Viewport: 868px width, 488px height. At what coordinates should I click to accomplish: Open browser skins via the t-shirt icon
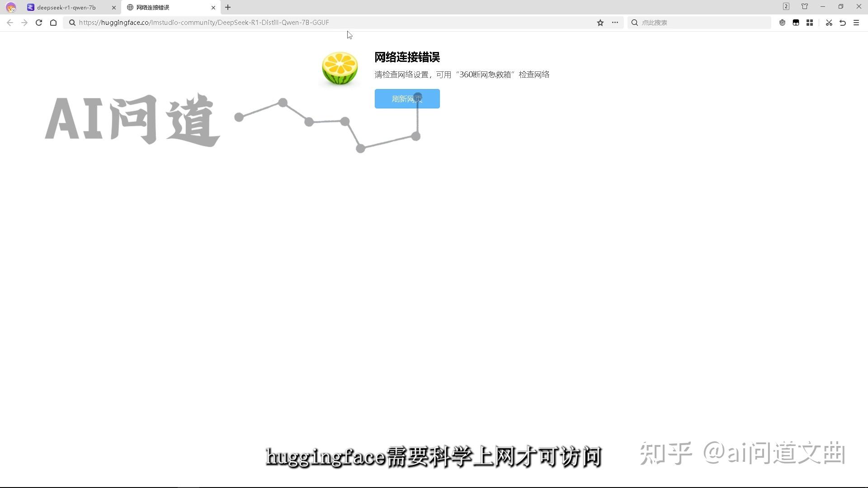(x=804, y=6)
